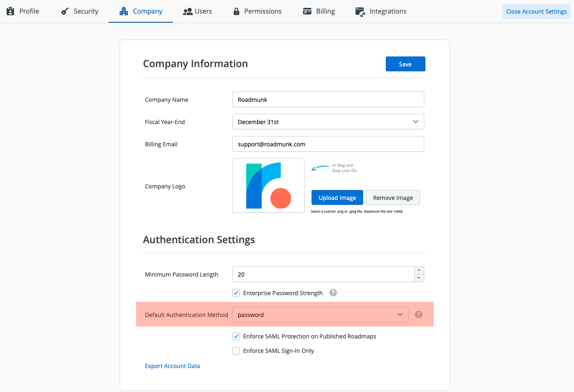Click the Integrations icon
The height and width of the screenshot is (392, 574).
[360, 12]
